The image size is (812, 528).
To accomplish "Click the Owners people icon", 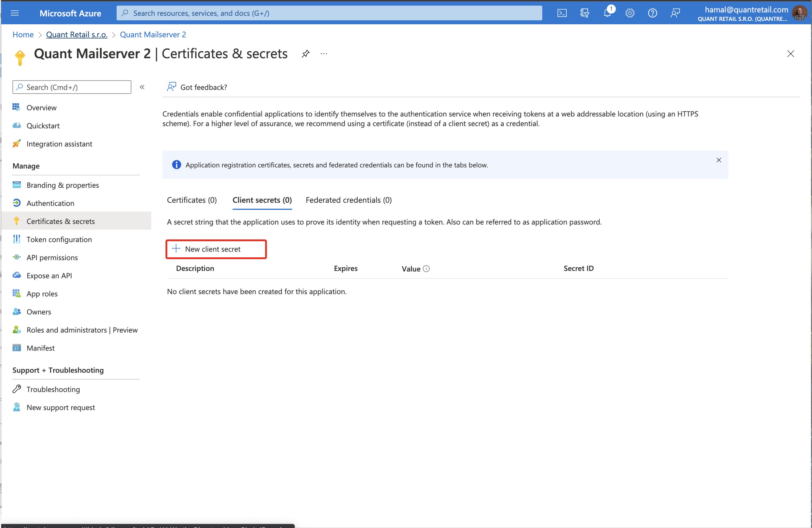I will [x=16, y=311].
